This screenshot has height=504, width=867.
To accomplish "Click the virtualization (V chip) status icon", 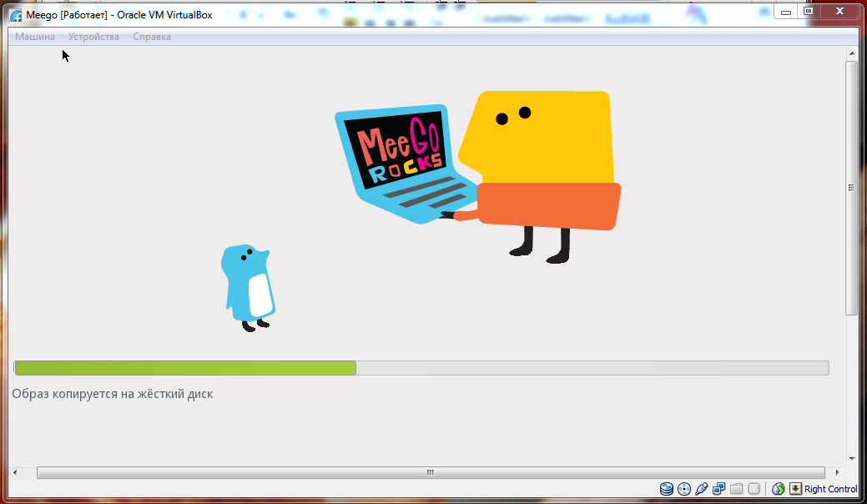I will pyautogui.click(x=754, y=488).
